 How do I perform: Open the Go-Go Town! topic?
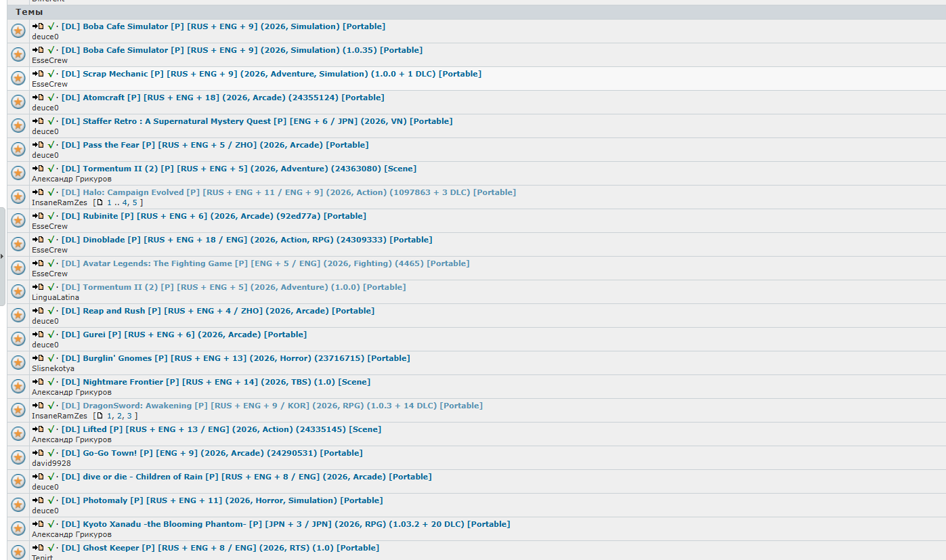point(212,453)
